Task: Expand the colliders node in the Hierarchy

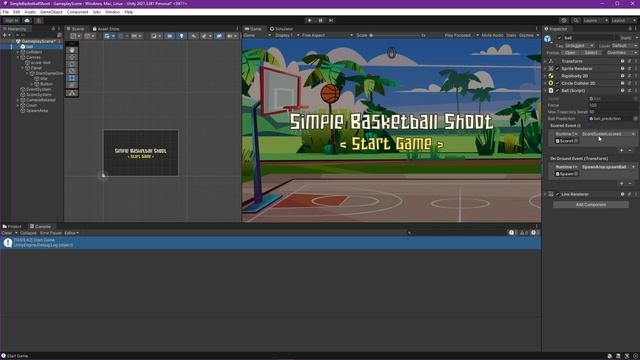Action: pyautogui.click(x=18, y=52)
